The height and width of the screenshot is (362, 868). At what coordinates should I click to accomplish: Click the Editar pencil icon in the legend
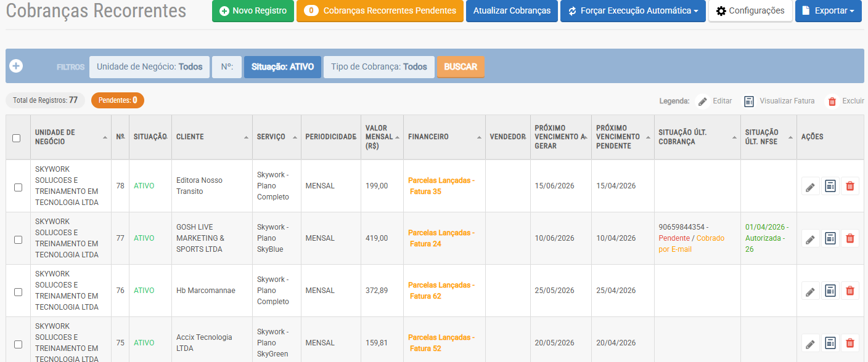[702, 101]
